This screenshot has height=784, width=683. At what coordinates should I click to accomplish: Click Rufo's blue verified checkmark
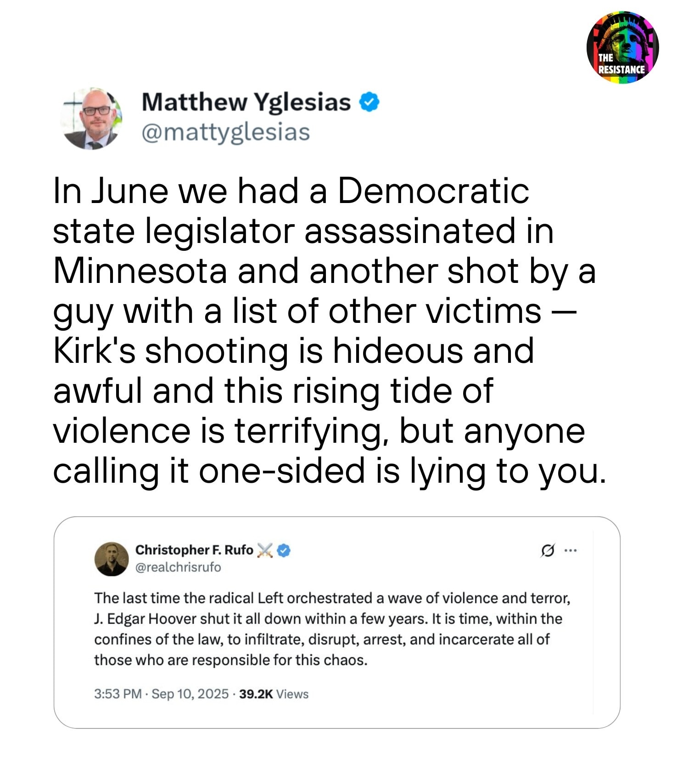tap(284, 550)
